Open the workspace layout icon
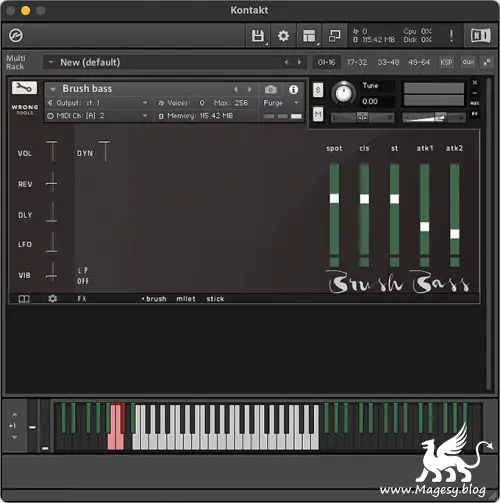The width and height of the screenshot is (500, 503). point(309,36)
